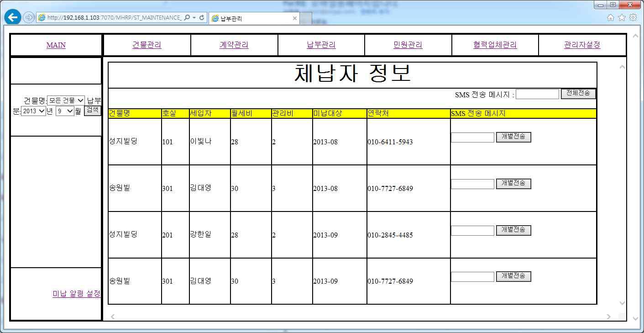Click 개별전송 in 2013-08 김대영 row

pyautogui.click(x=513, y=184)
